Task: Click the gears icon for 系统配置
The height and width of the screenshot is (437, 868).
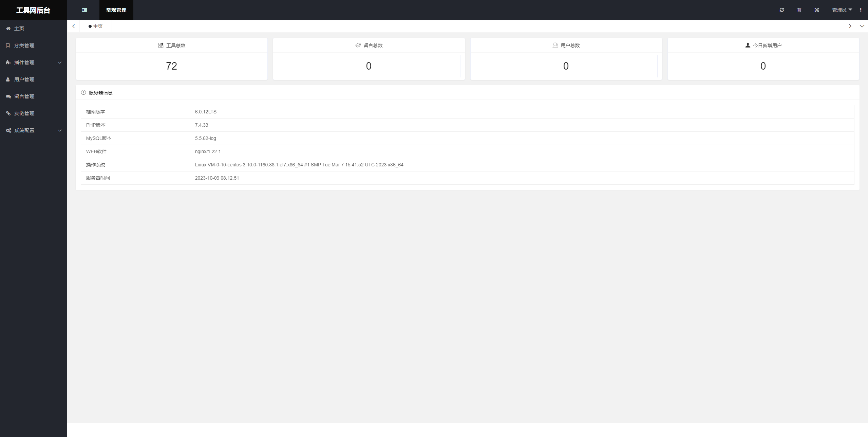Action: click(8, 130)
